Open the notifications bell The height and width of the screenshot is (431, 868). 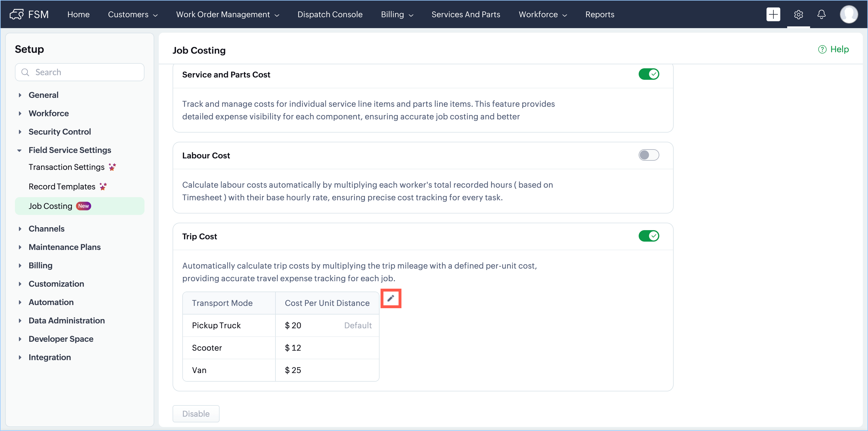(821, 15)
